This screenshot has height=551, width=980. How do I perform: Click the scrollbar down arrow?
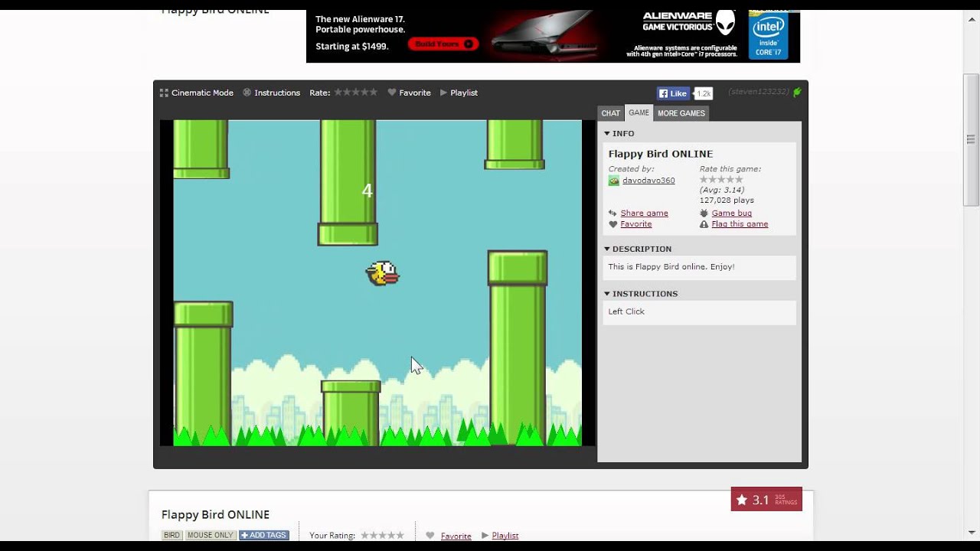(971, 533)
